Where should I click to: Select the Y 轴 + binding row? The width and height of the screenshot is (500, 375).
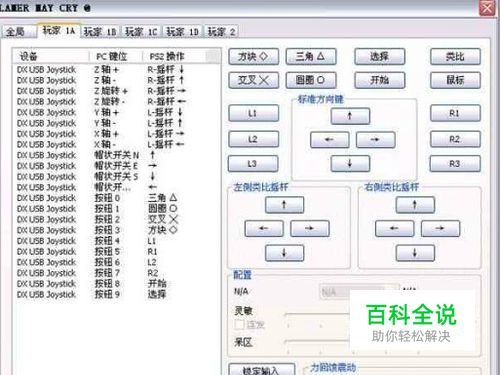(x=116, y=112)
